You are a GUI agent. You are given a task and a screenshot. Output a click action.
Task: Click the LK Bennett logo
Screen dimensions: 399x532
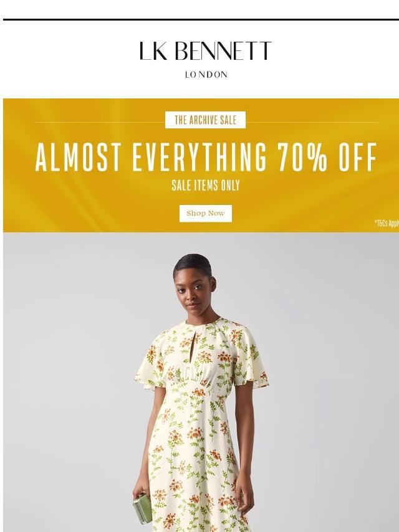(x=206, y=59)
